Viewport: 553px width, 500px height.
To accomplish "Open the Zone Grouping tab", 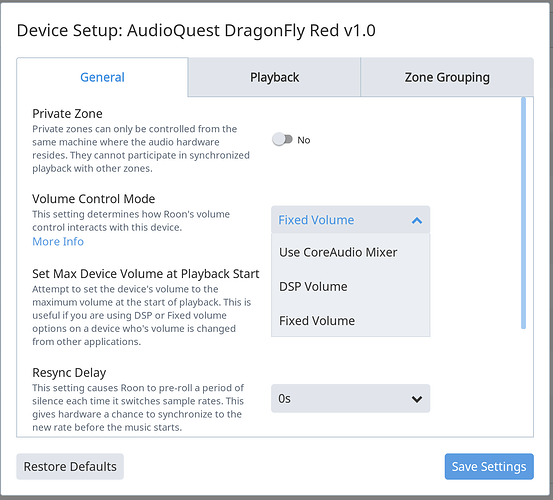I will click(447, 77).
